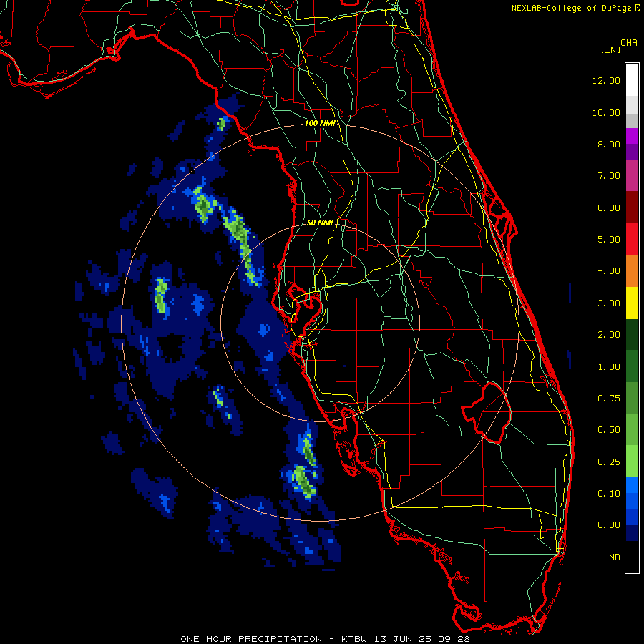Click the ONE HOUR PRECIPITATION caption at bottom
Screen dimensions: 644x644
pyautogui.click(x=325, y=639)
